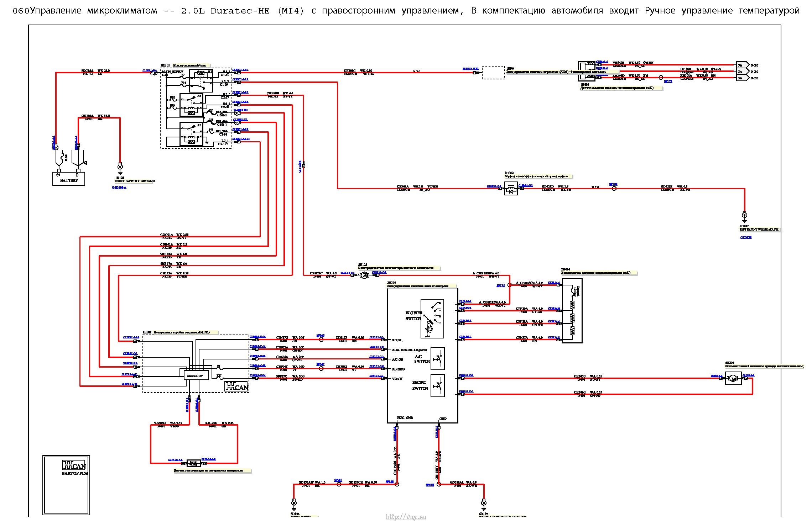Open the SP199 splice link
This screenshot has height=521, width=812.
coord(613,184)
